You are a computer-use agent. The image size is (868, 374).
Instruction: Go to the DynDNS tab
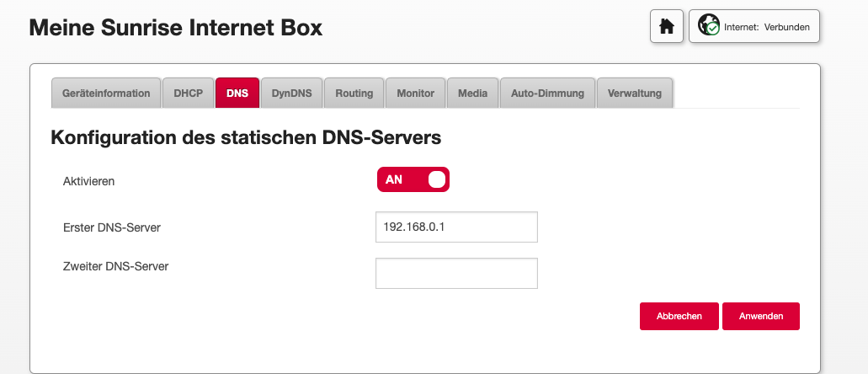(291, 93)
